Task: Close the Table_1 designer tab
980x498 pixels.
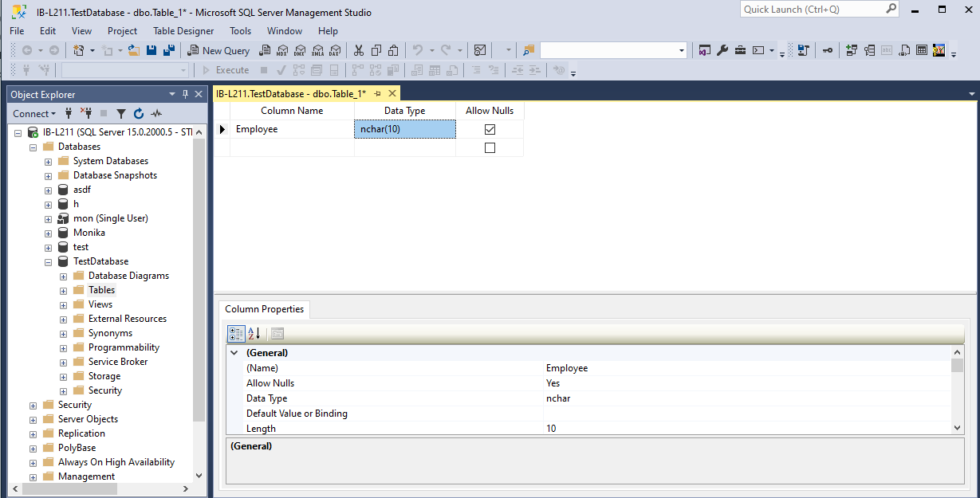Action: coord(392,93)
